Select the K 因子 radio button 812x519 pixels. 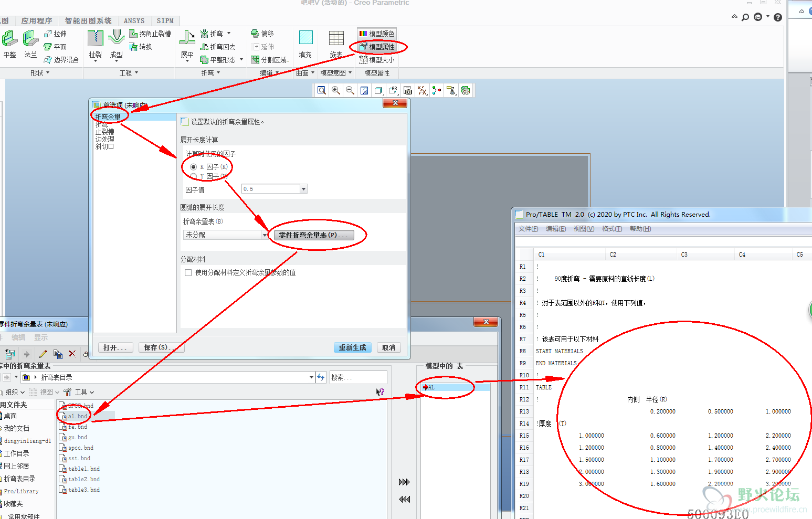(194, 167)
